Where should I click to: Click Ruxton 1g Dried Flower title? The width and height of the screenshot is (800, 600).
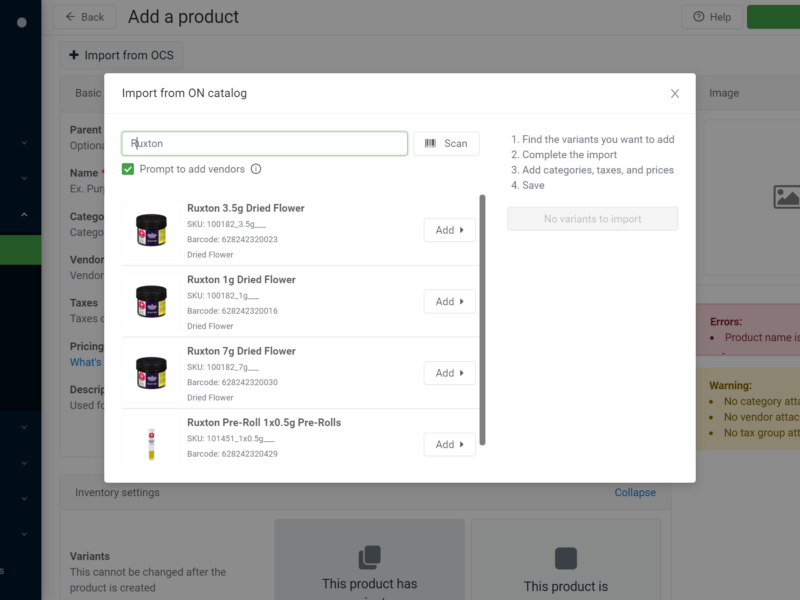click(x=241, y=280)
